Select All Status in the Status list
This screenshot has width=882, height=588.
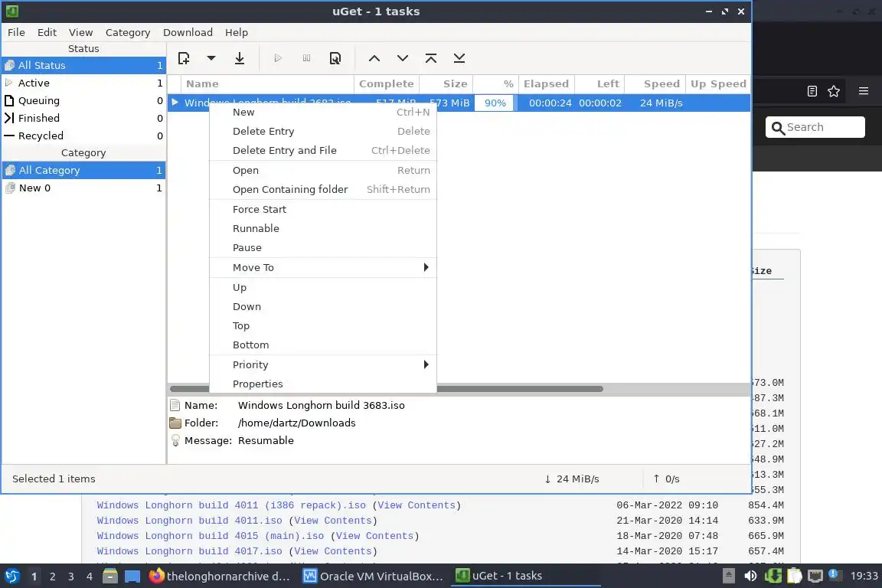pyautogui.click(x=83, y=65)
